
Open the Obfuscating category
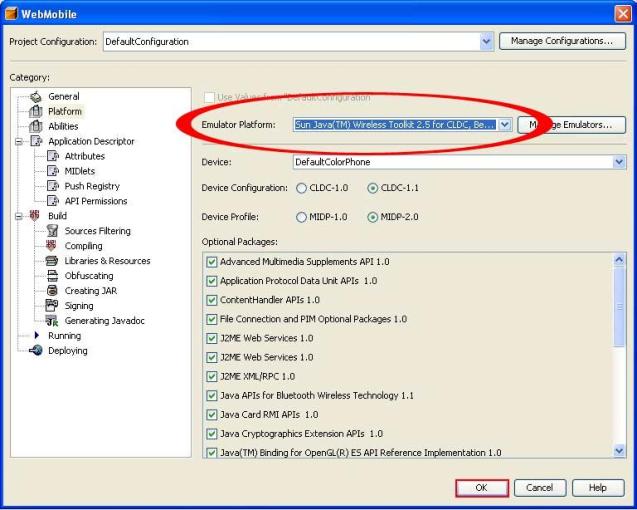(x=89, y=276)
